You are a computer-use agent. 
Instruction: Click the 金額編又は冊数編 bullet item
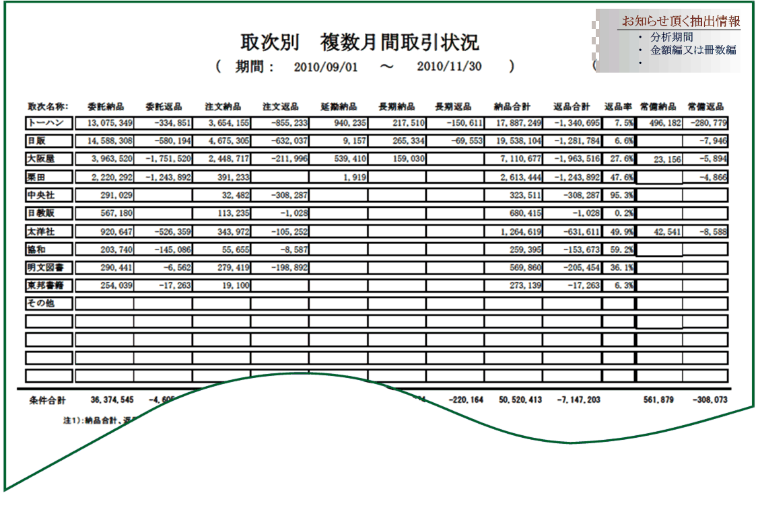click(x=693, y=50)
